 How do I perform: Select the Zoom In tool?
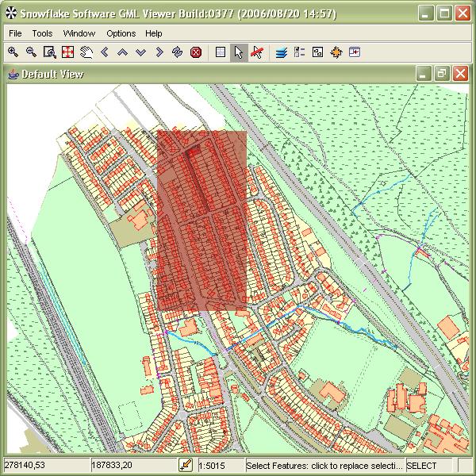click(13, 52)
